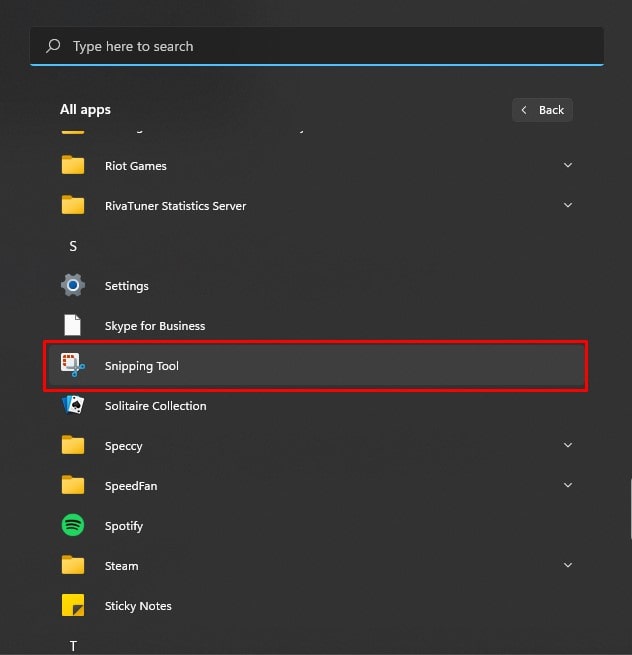Click the app list scrollbar thumb

click(631, 510)
